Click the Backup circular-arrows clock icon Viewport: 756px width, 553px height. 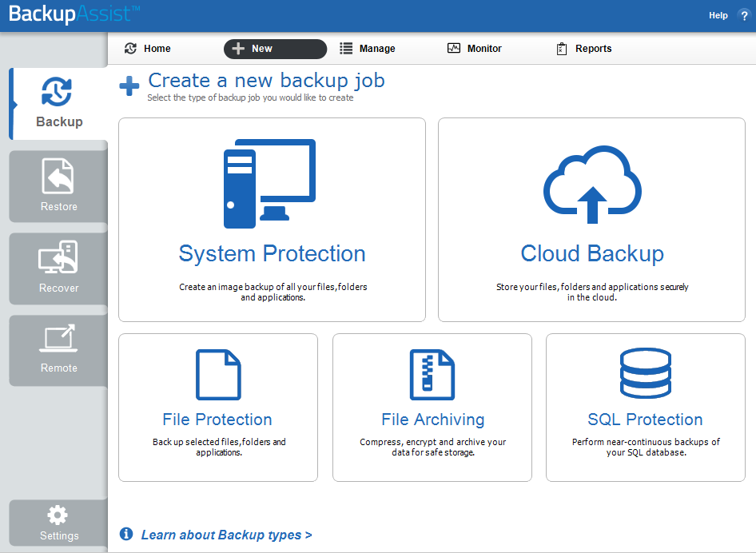(57, 91)
